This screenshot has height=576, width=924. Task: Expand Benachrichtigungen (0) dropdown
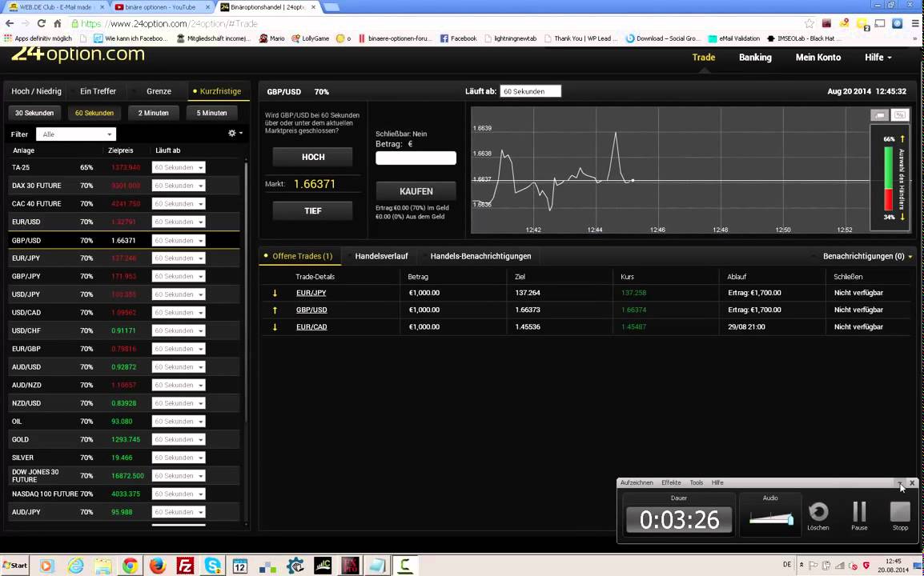point(867,256)
